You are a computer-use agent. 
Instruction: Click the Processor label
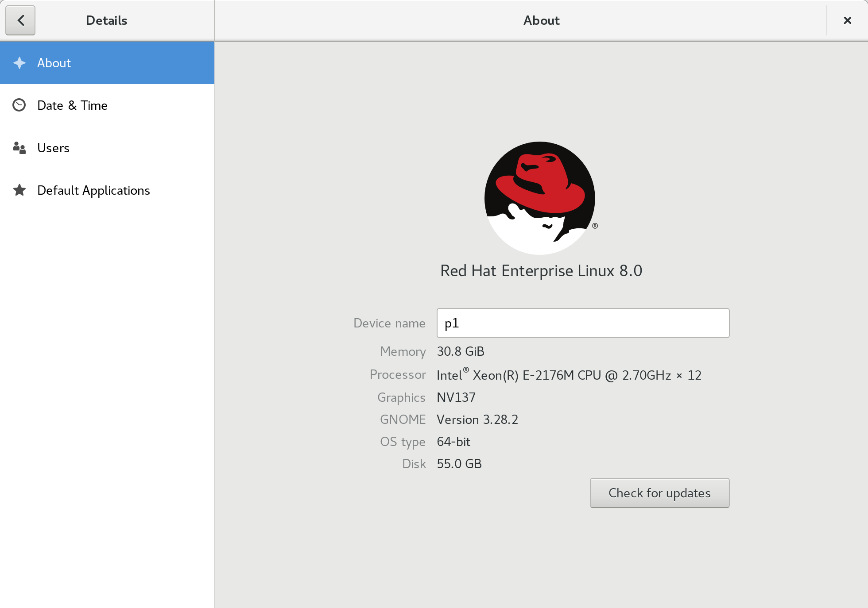398,374
